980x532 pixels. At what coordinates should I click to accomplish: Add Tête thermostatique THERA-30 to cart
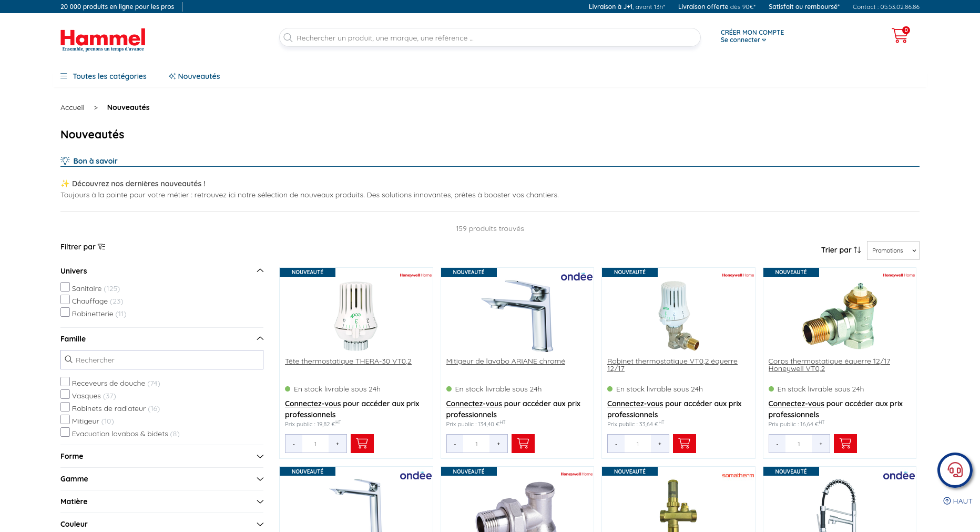click(x=362, y=444)
